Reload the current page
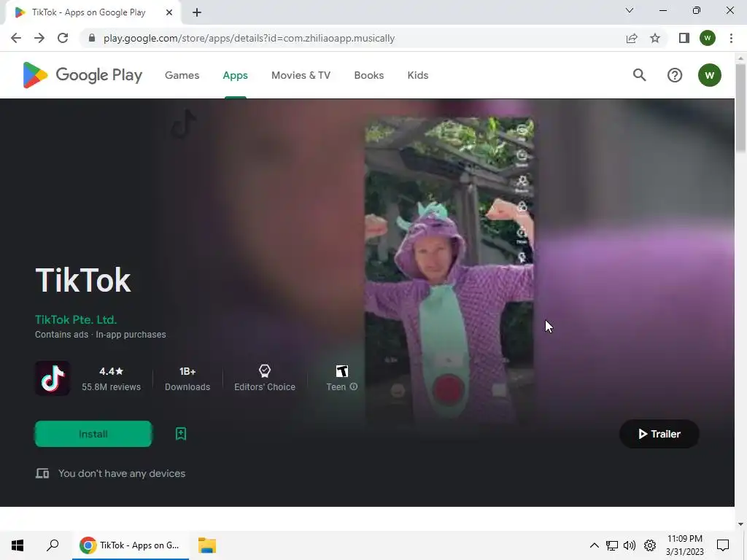This screenshot has width=747, height=560. (x=63, y=38)
